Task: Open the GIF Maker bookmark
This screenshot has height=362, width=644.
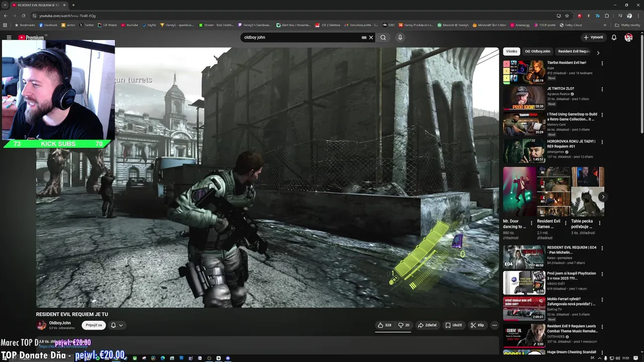Action: pyautogui.click(x=107, y=25)
